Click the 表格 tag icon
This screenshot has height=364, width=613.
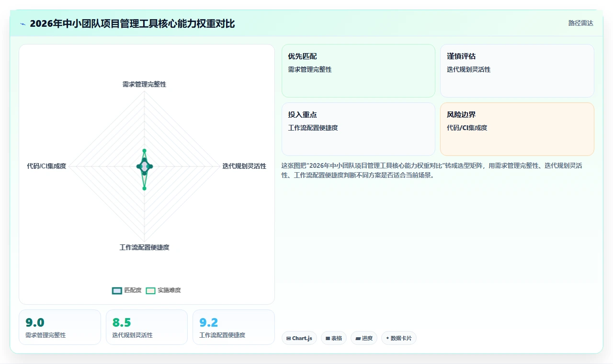click(328, 338)
